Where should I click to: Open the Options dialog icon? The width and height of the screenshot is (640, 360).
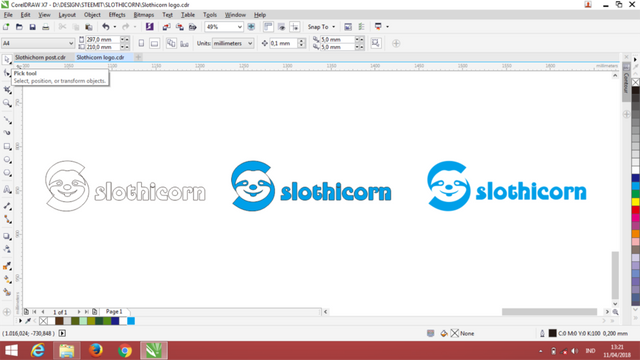coord(361,27)
